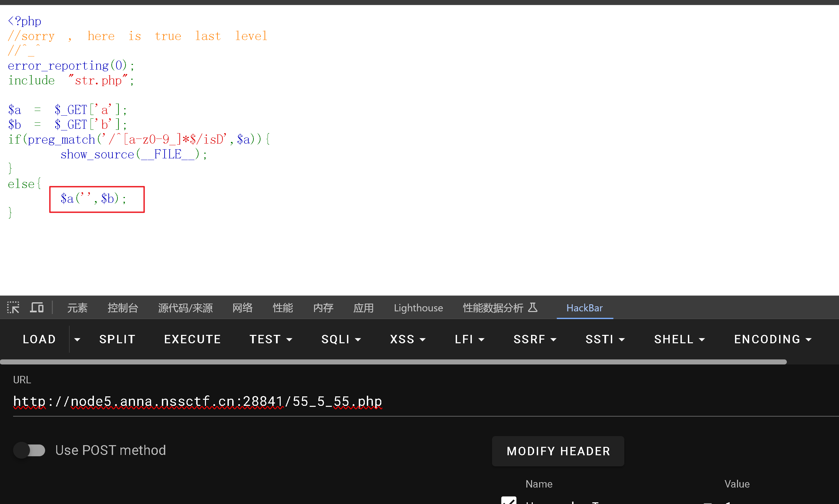Open the SSRF dropdown
839x504 pixels.
(535, 339)
